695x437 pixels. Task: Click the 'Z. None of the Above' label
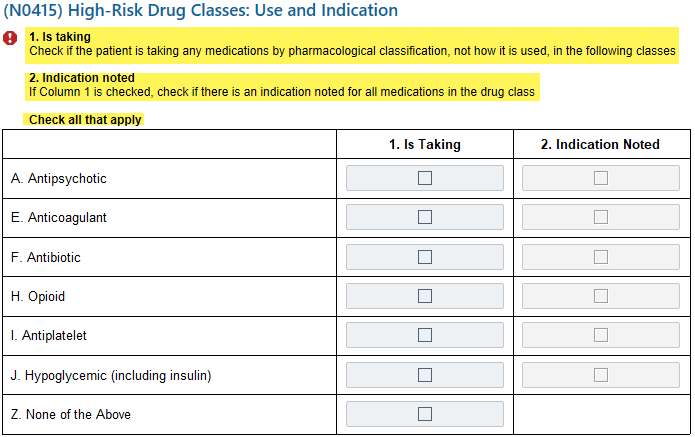pyautogui.click(x=70, y=414)
